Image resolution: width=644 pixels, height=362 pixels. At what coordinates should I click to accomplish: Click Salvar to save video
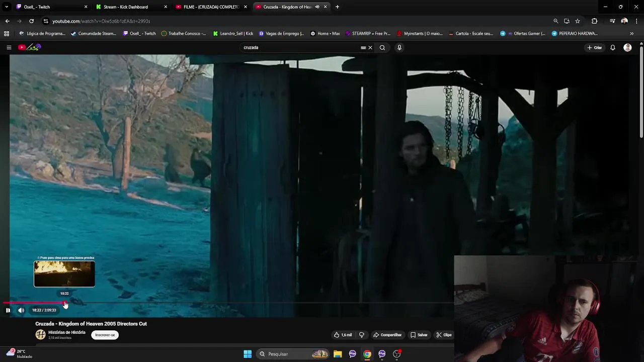[419, 335]
